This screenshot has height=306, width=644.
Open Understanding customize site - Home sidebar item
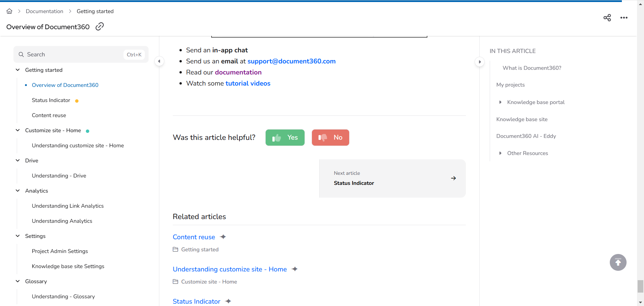[78, 145]
